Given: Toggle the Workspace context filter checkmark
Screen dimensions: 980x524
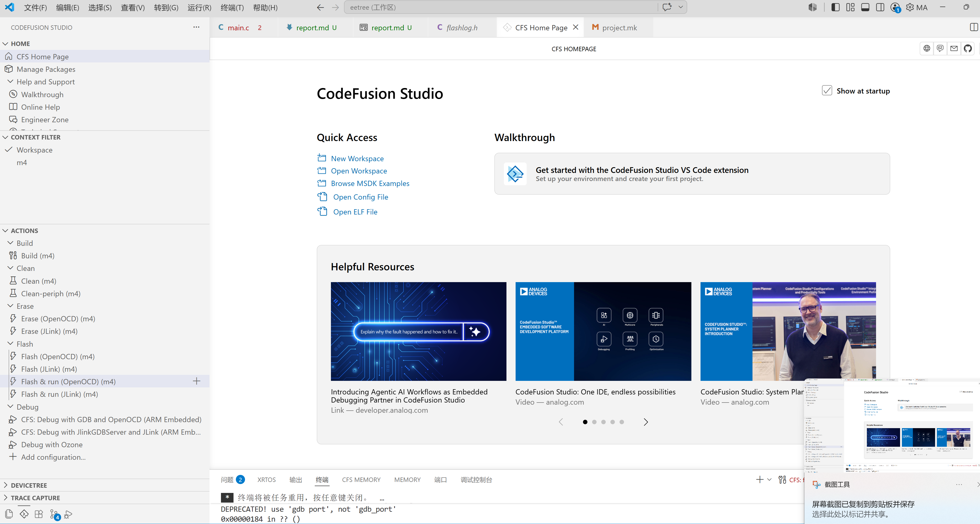Looking at the screenshot, I should 9,150.
